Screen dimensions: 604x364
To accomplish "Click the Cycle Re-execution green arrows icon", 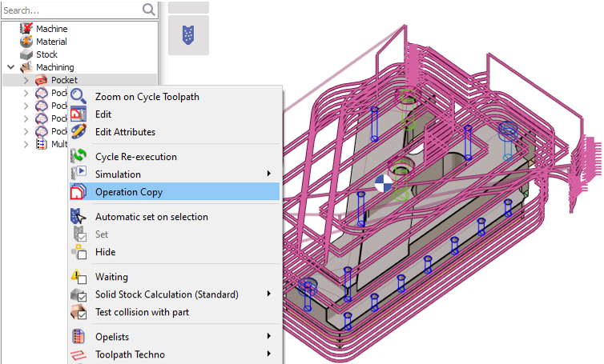I will tap(79, 157).
